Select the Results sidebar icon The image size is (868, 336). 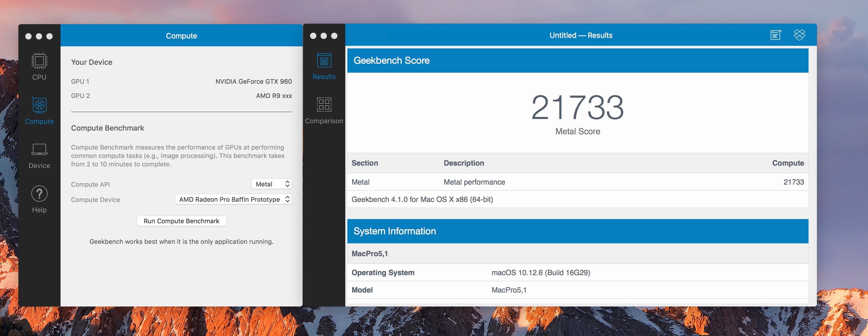click(324, 66)
